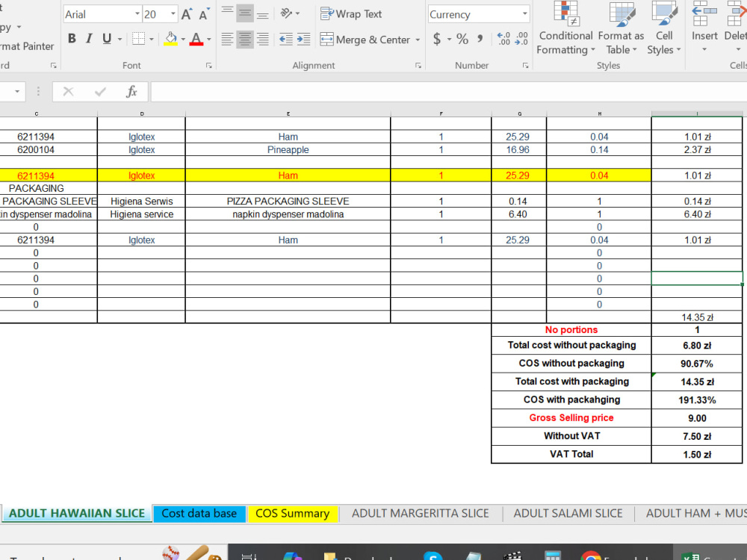The width and height of the screenshot is (747, 560).
Task: Toggle Wrap Text
Action: (x=351, y=14)
